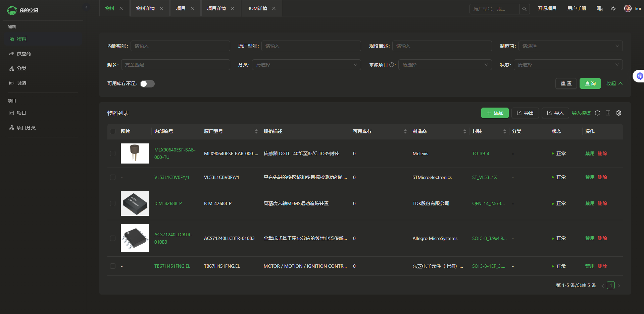The image size is (644, 314).
Task: Open the 状态 dropdown filter
Action: (x=568, y=65)
